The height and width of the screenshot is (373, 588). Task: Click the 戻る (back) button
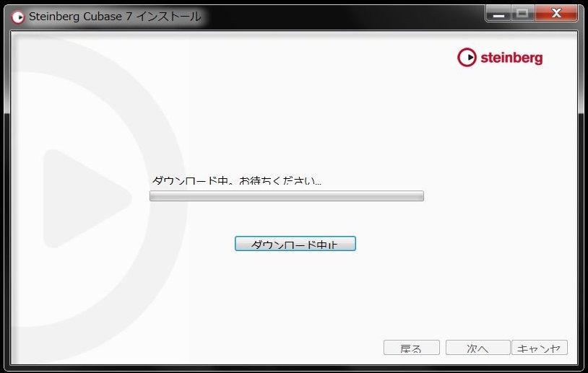point(411,348)
